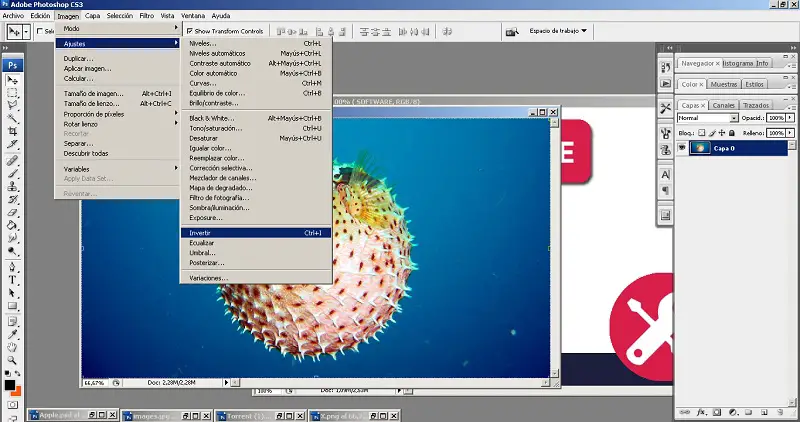Select the Crop tool
Screen dimensions: 800x422
coord(12,131)
